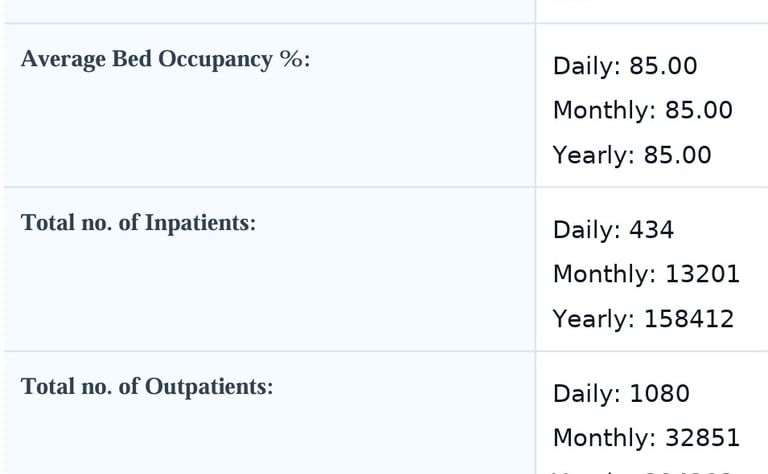The width and height of the screenshot is (768, 474).
Task: Click the Monthly bed occupancy value 85.00
Action: tap(643, 110)
